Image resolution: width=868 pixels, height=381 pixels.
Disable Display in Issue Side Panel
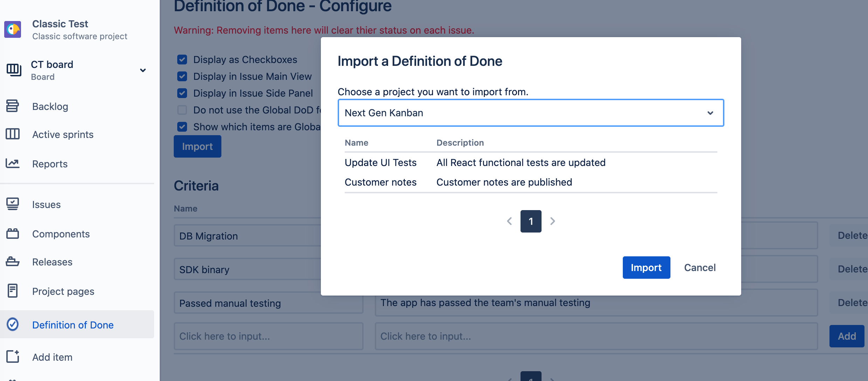click(x=182, y=93)
